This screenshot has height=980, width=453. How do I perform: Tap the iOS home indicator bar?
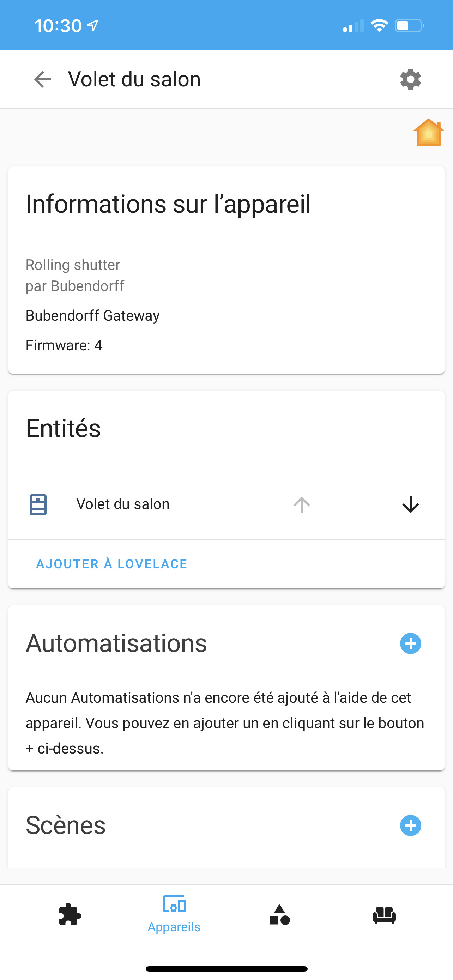click(226, 969)
